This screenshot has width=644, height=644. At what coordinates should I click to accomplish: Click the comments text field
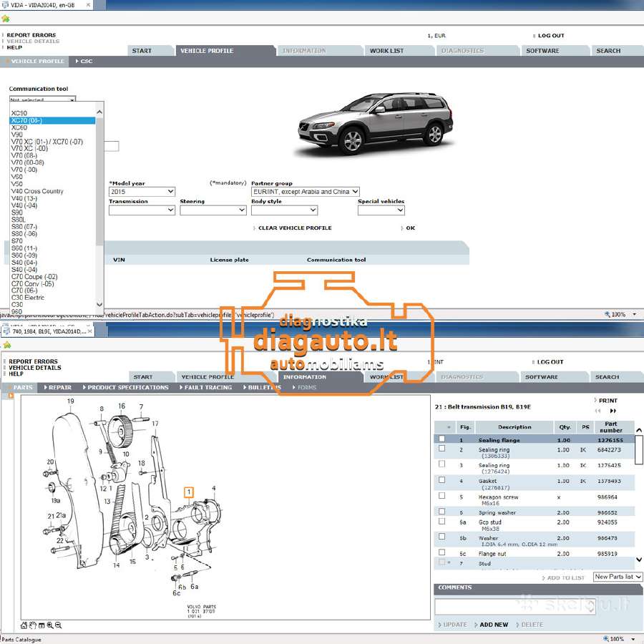tap(515, 606)
